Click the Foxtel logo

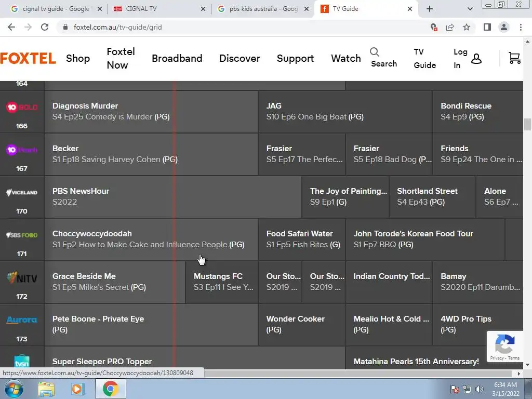[x=28, y=58]
